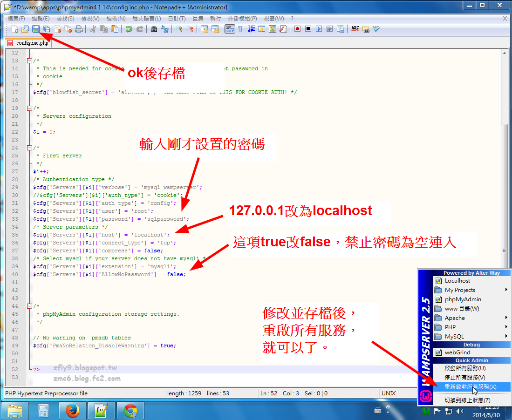512x420 pixels.
Task: Toggle synchronize vertical scrolling icon
Action: (205, 29)
